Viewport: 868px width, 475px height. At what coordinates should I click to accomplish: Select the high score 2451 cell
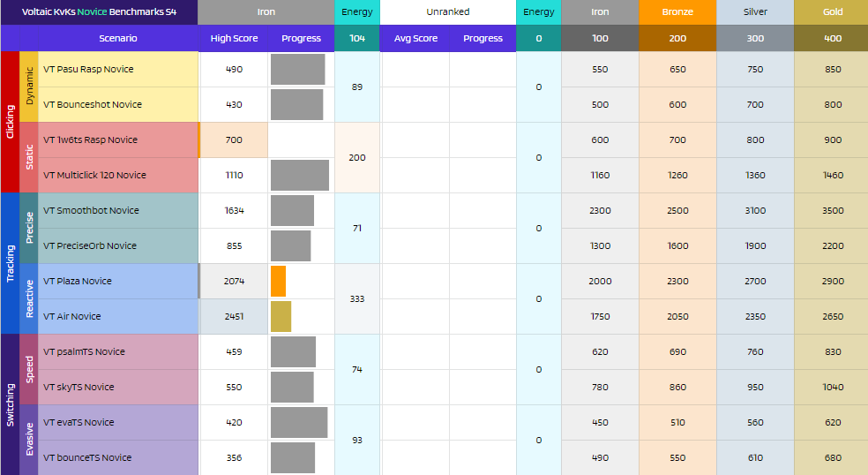click(234, 316)
